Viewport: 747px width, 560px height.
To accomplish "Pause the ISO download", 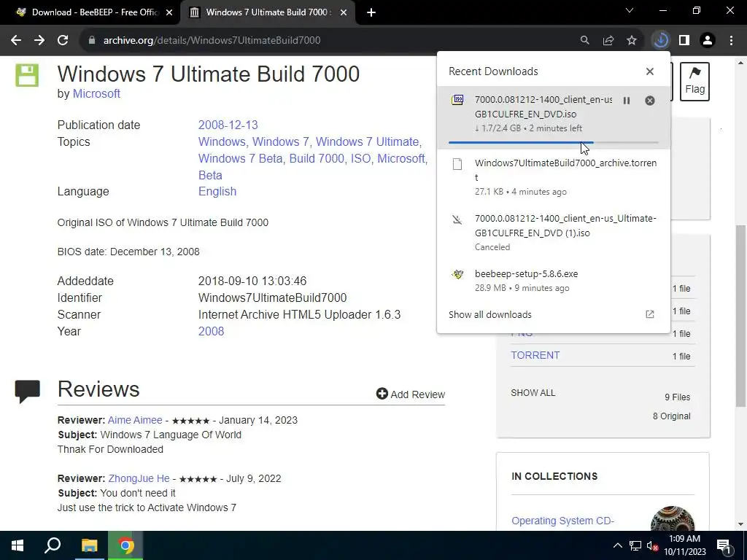I will [x=627, y=101].
